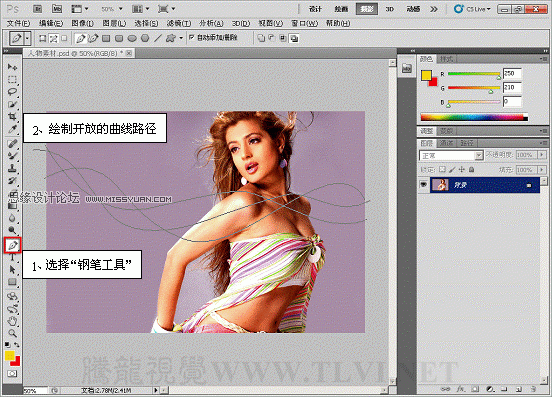Viewport: 552px width, 397px height.
Task: Enable Exclude Overlapping Path Areas option
Action: 294,38
